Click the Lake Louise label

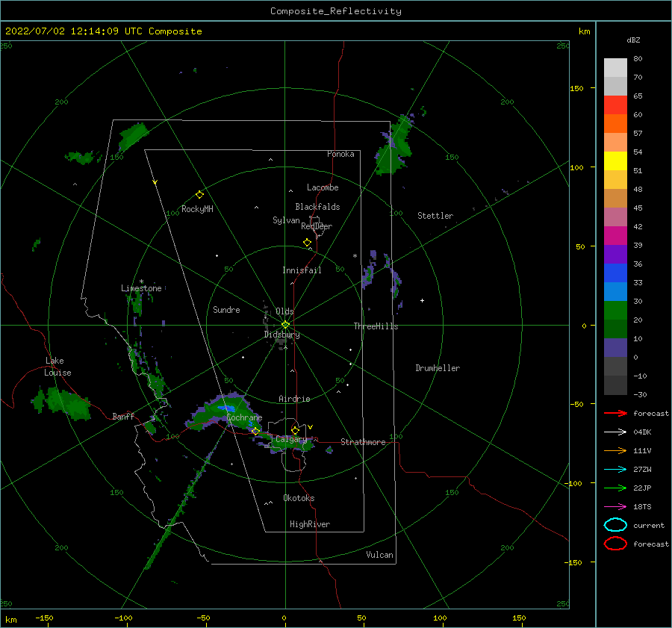point(57,367)
